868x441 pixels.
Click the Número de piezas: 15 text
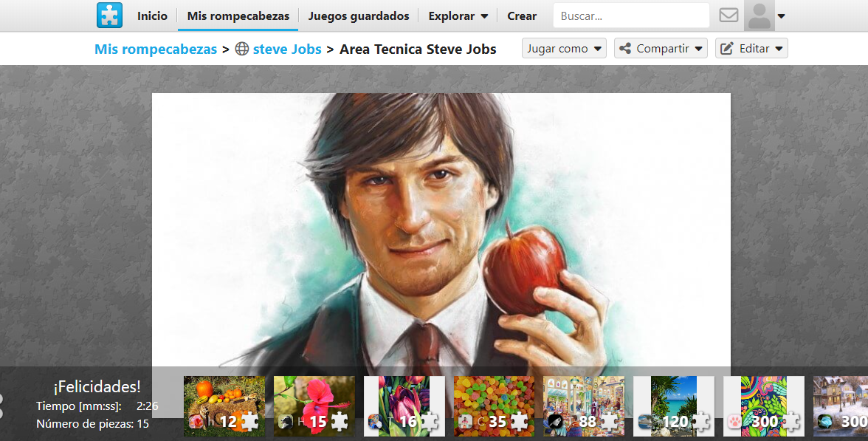point(92,424)
